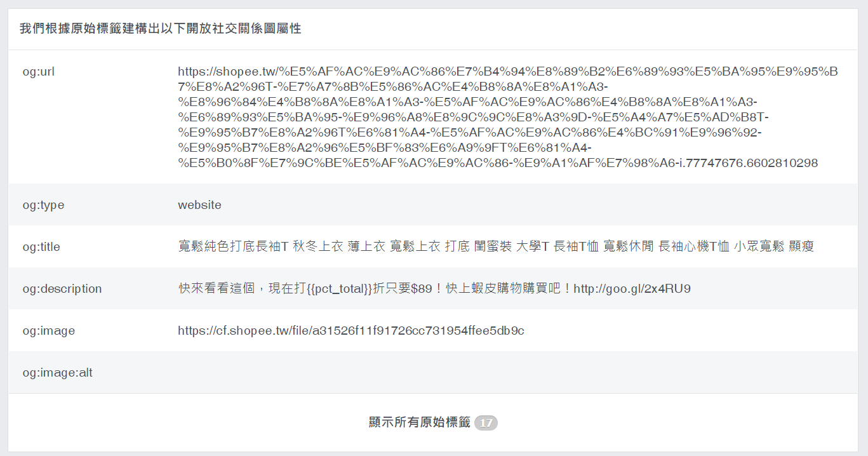
Task: Click the og:image:alt property label
Action: click(58, 373)
